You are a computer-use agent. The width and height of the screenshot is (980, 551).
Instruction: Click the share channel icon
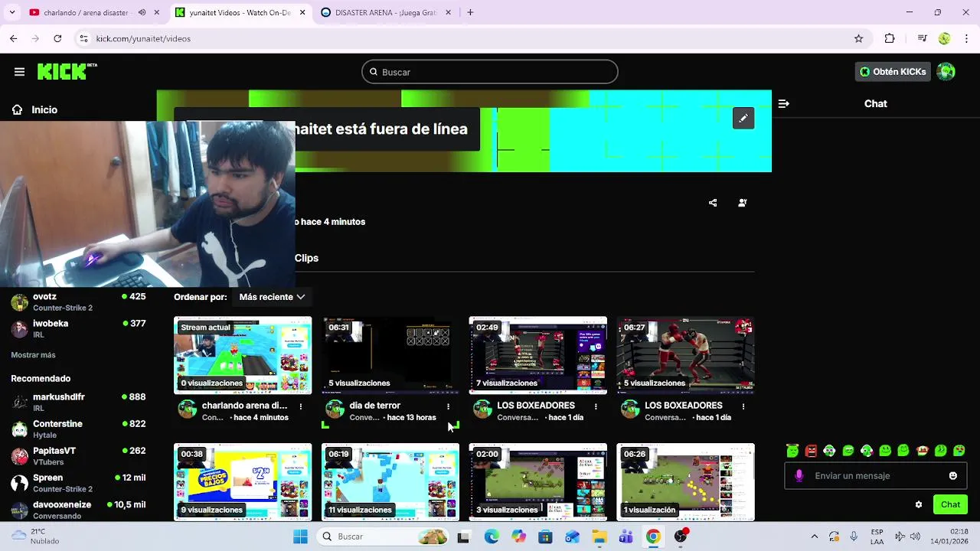tap(713, 203)
